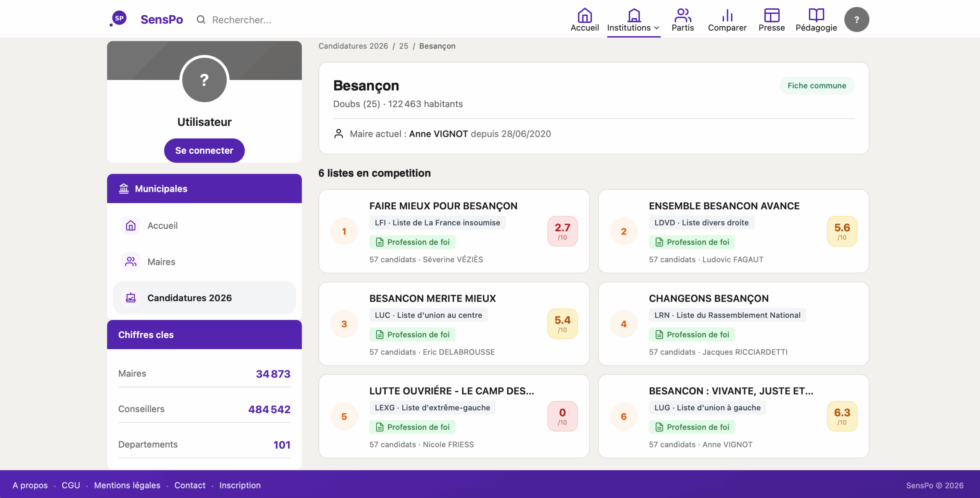Open the Accueil home icon in top navigation

coord(585,15)
